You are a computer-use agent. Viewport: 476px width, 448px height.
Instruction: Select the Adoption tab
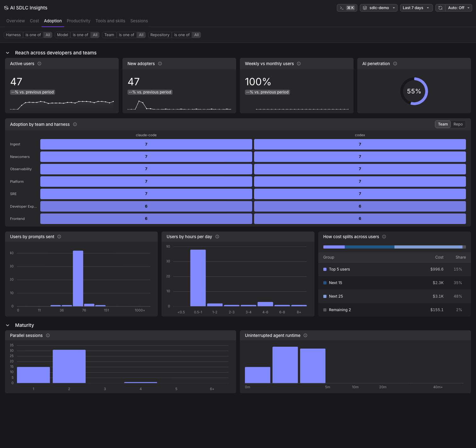pyautogui.click(x=53, y=21)
